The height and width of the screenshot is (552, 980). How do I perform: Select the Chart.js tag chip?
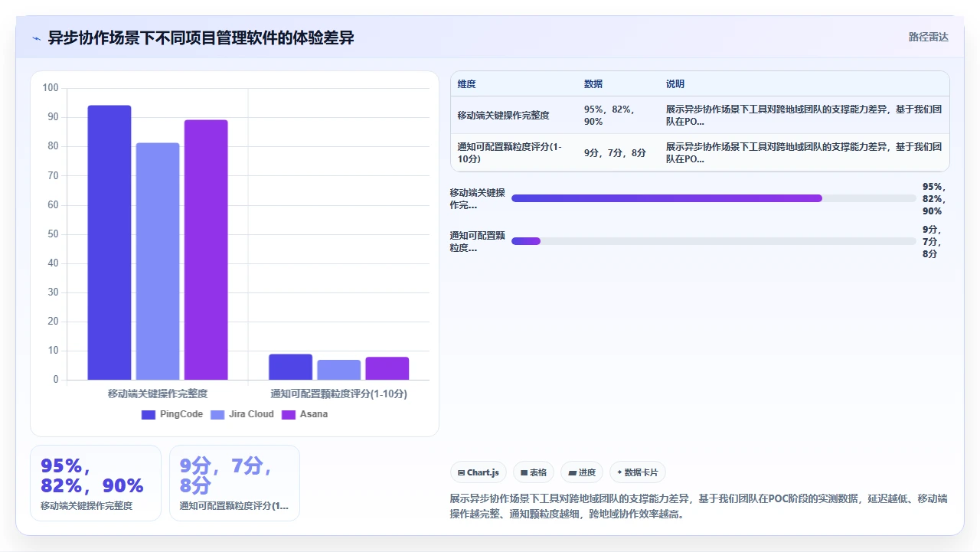(x=479, y=472)
